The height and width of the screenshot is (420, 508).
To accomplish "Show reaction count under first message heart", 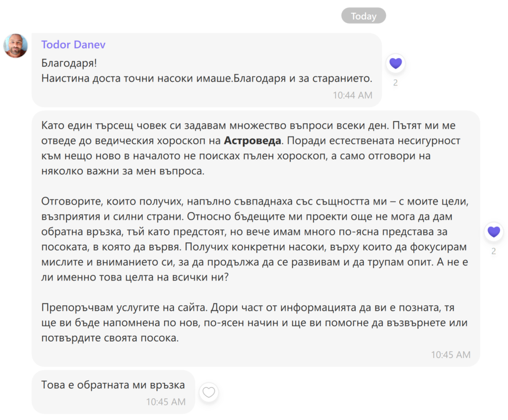I will pos(395,83).
